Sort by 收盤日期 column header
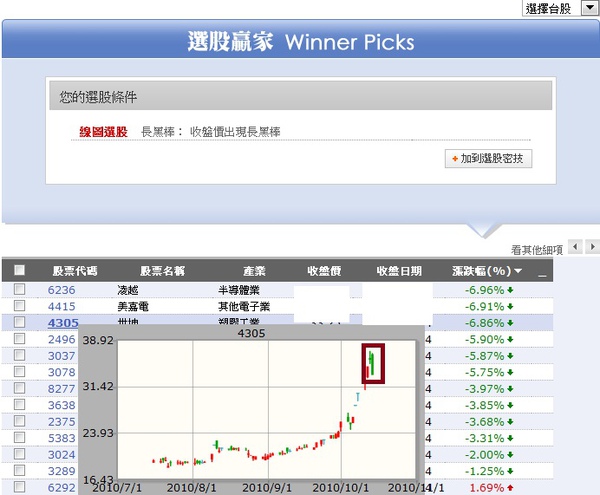600x495 pixels. [399, 271]
